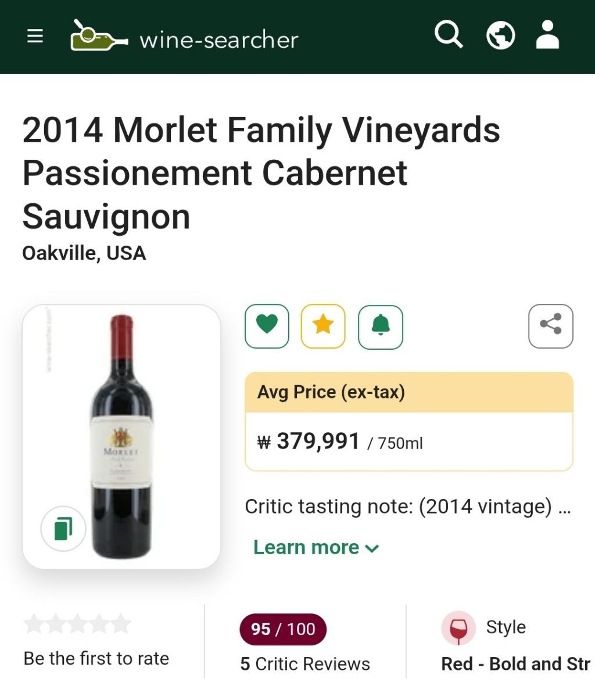Select the Red - Bold and Structured style

(x=515, y=664)
